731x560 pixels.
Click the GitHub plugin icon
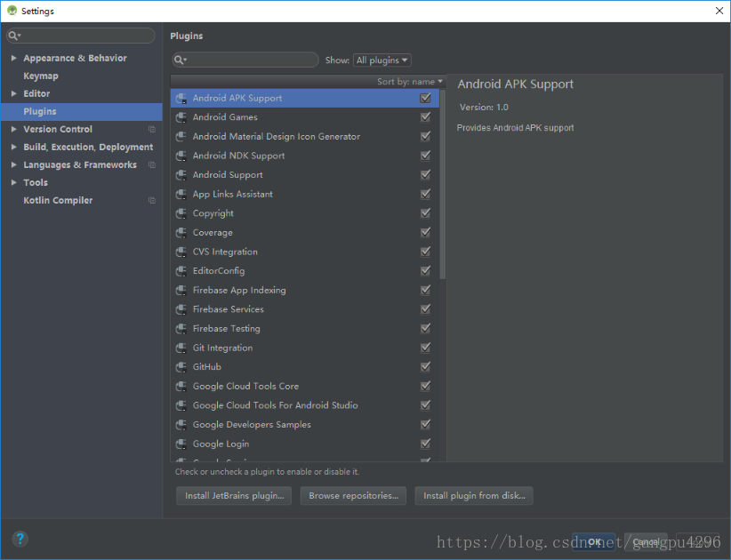click(181, 366)
